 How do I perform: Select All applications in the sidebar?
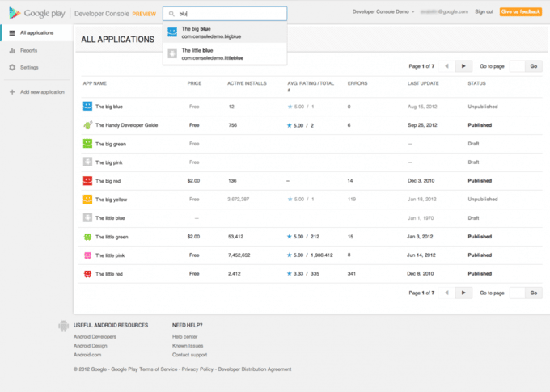coord(37,33)
